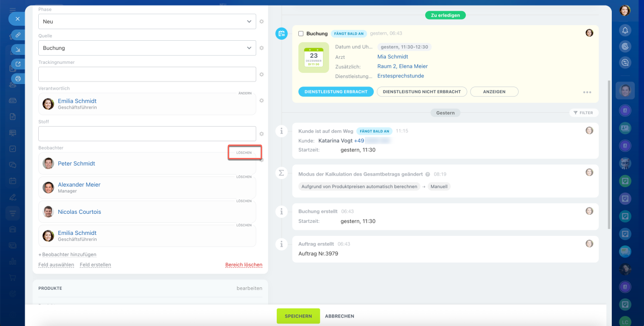
Task: Click Löschen for Alexander Meier
Action: (244, 177)
